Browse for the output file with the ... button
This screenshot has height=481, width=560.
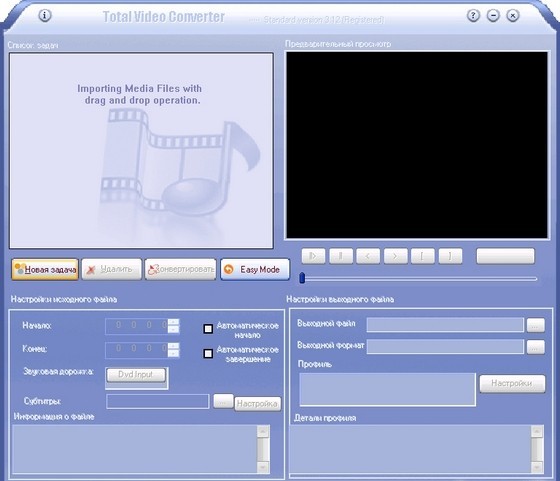(x=536, y=325)
